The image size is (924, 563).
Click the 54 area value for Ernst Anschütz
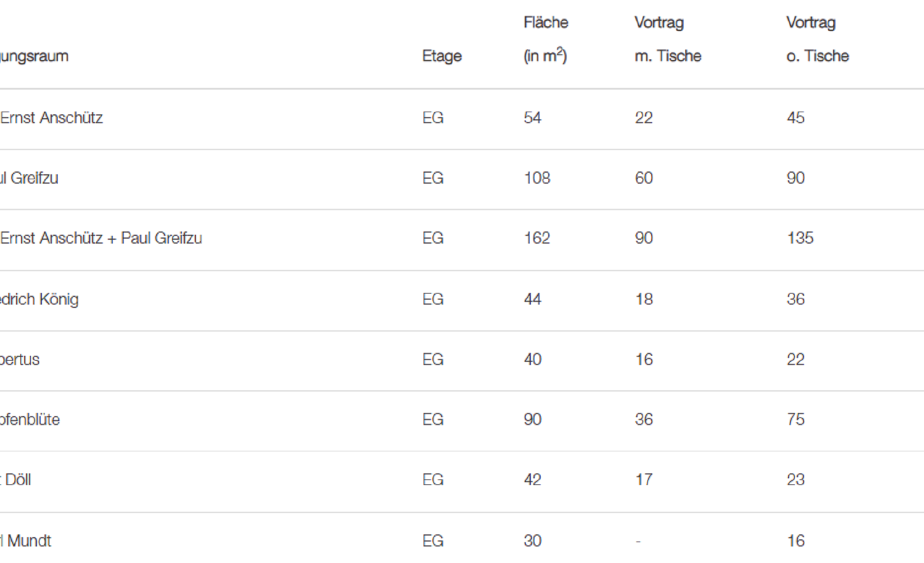coord(532,118)
